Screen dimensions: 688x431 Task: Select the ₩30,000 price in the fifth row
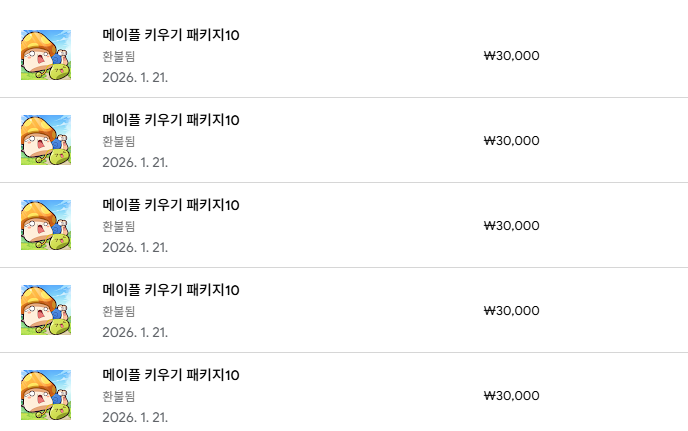coord(511,396)
